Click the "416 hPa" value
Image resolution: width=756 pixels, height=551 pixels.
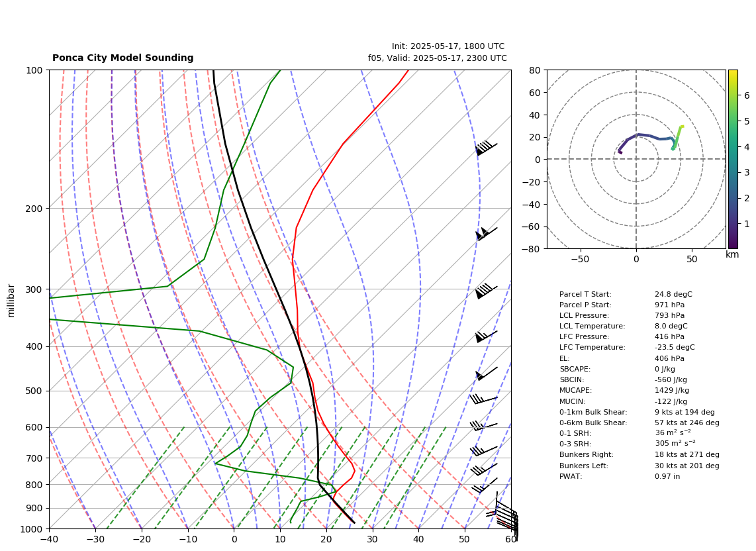pos(669,337)
